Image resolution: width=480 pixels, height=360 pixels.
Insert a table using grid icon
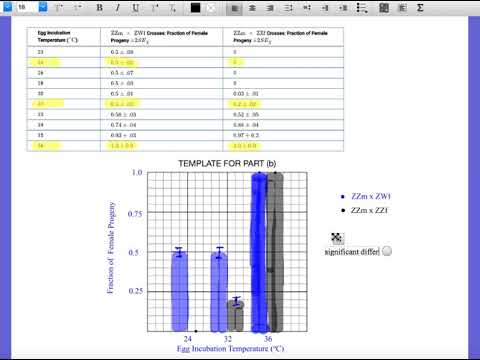[x=384, y=8]
